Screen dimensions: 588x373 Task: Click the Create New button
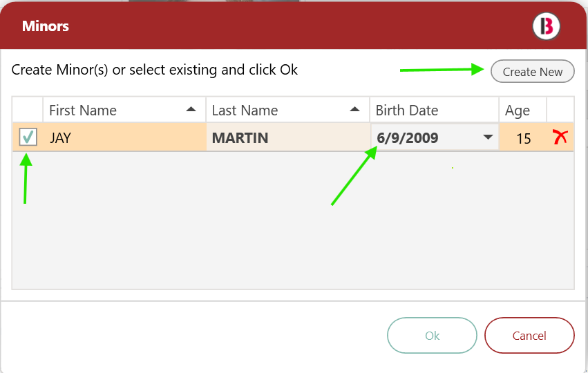click(533, 71)
